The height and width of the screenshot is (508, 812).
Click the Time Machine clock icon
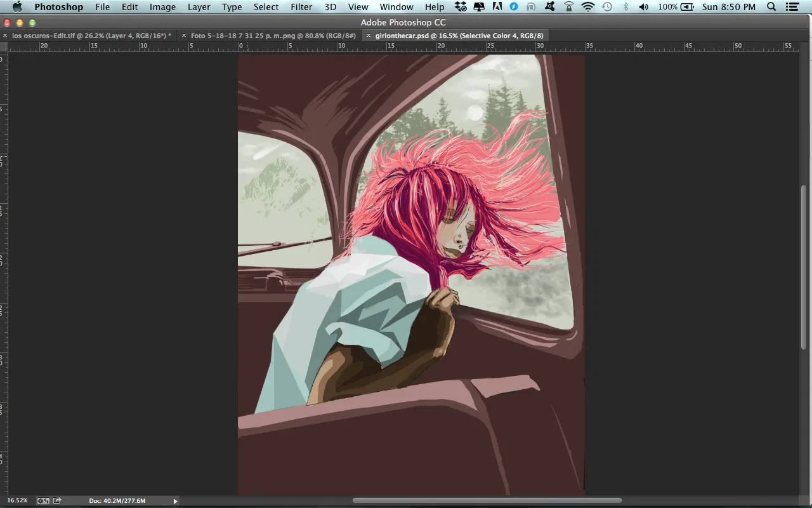607,7
